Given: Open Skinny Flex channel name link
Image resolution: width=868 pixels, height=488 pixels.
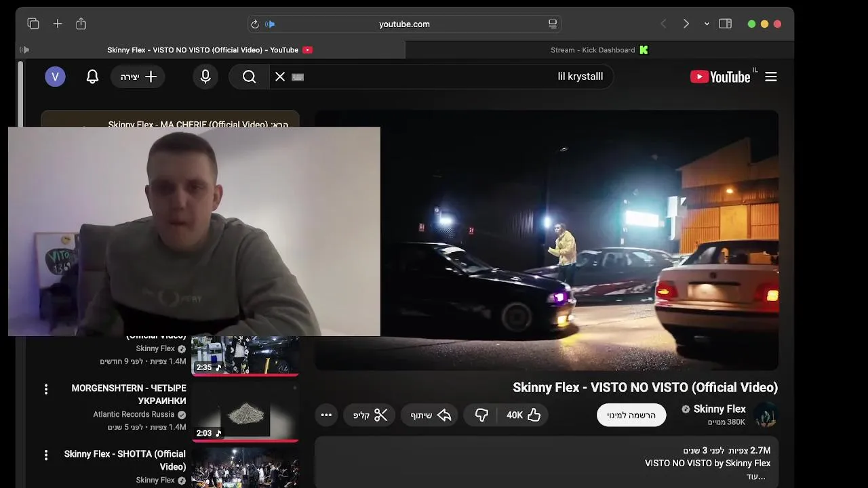Looking at the screenshot, I should 719,409.
